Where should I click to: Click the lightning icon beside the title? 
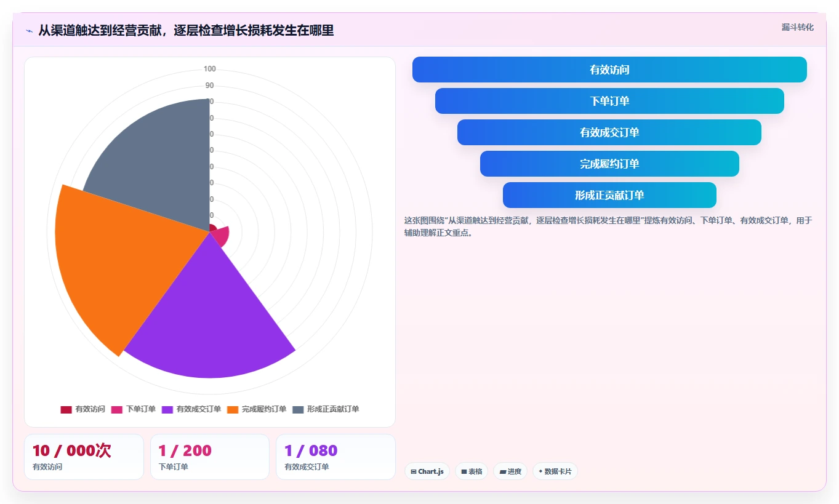[x=29, y=31]
